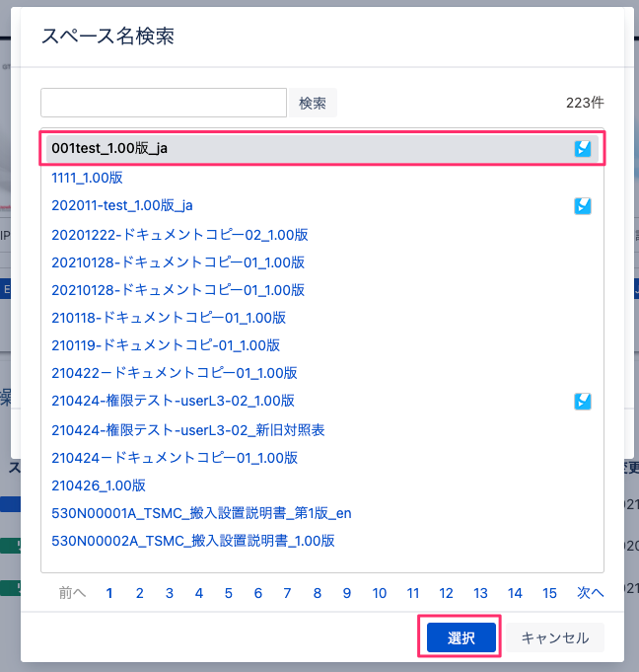Choose 530N00002A_TSMC_搬入設置説明書_1.00版
The width and height of the screenshot is (639, 672).
pyautogui.click(x=193, y=541)
